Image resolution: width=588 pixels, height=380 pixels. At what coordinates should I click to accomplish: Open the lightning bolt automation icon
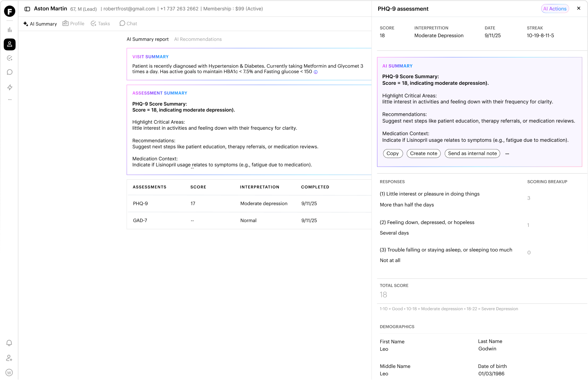(x=10, y=87)
